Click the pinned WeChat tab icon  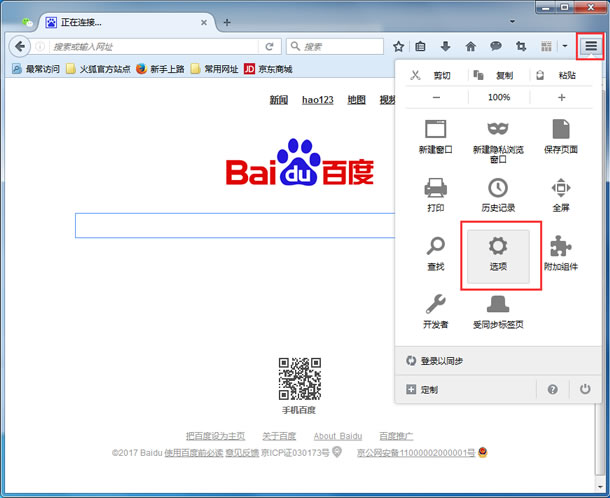tap(27, 23)
